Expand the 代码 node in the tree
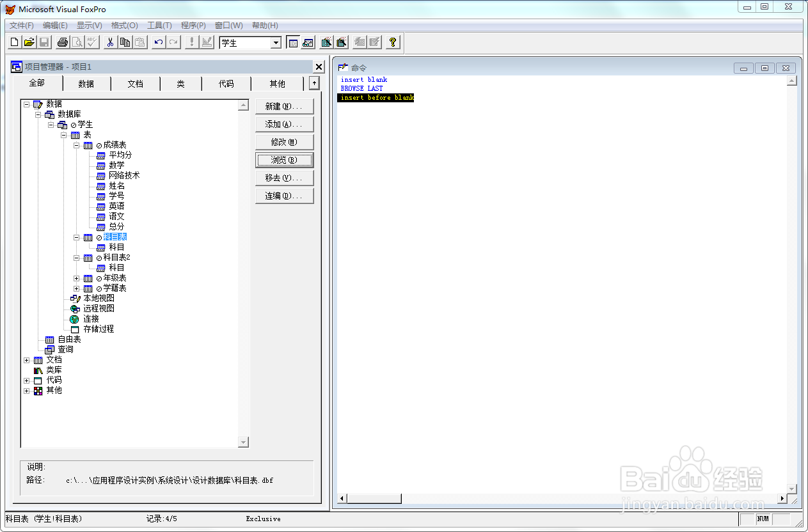 pyautogui.click(x=27, y=380)
